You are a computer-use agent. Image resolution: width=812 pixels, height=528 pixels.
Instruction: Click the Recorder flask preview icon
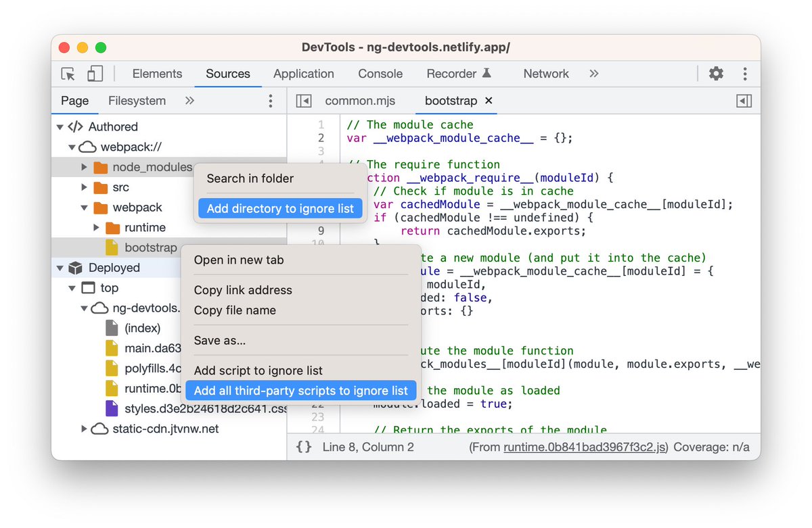(486, 73)
